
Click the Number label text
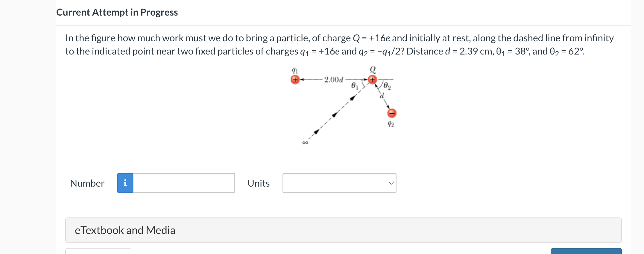(x=87, y=183)
